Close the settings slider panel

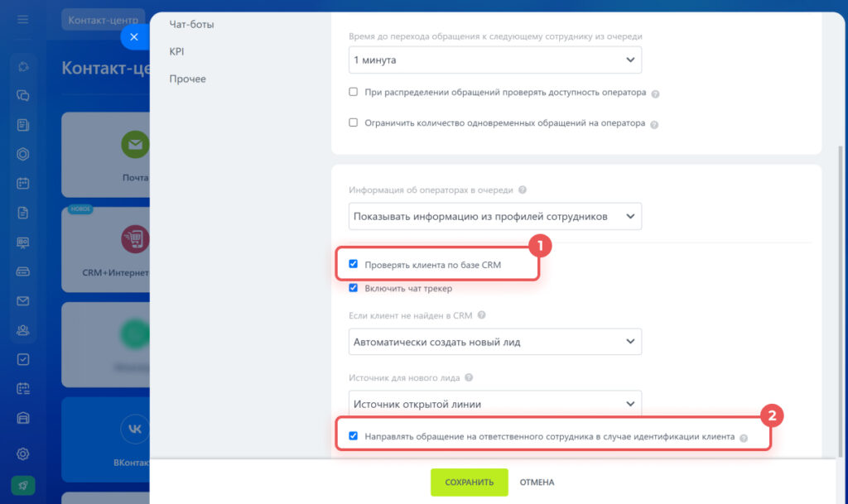[x=134, y=36]
